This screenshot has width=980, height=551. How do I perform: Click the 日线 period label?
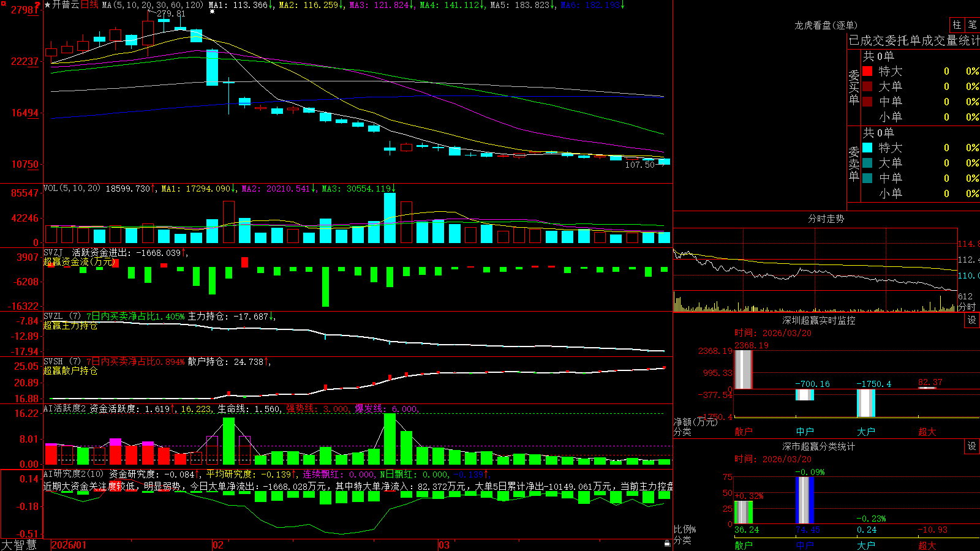click(89, 5)
